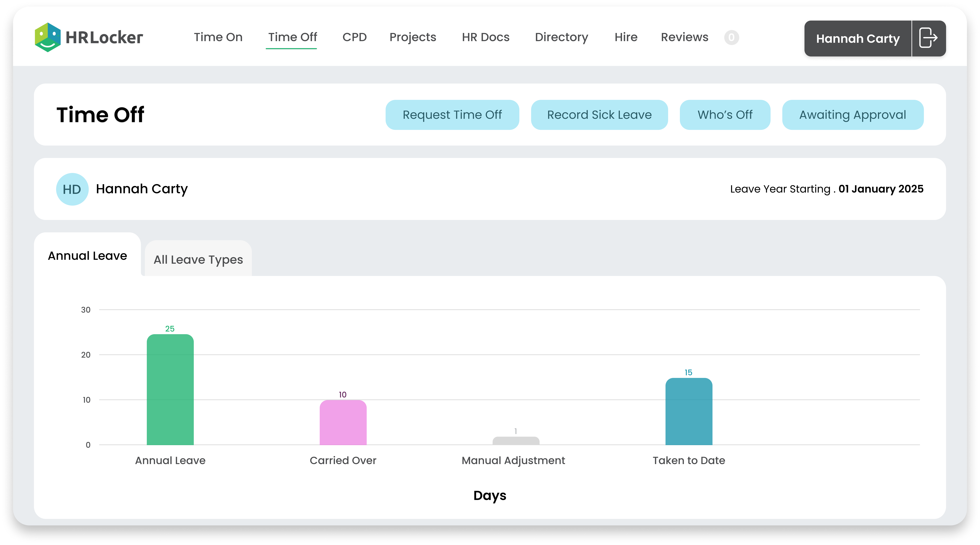This screenshot has height=545, width=980.
Task: Open the Reviews menu item
Action: [x=684, y=37]
